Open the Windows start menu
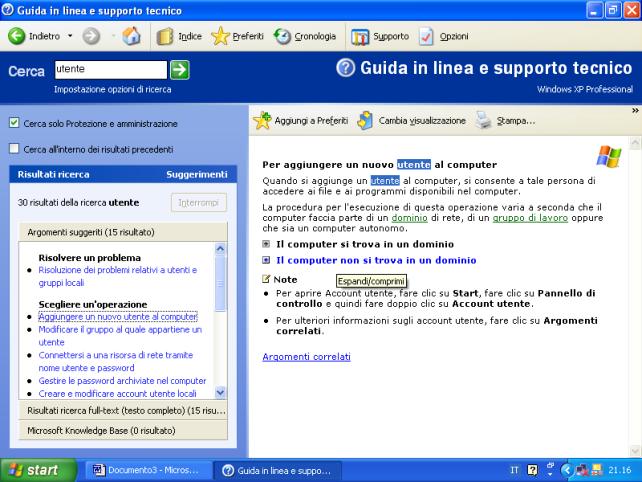Screen dimensions: 642x482 [x=38, y=470]
